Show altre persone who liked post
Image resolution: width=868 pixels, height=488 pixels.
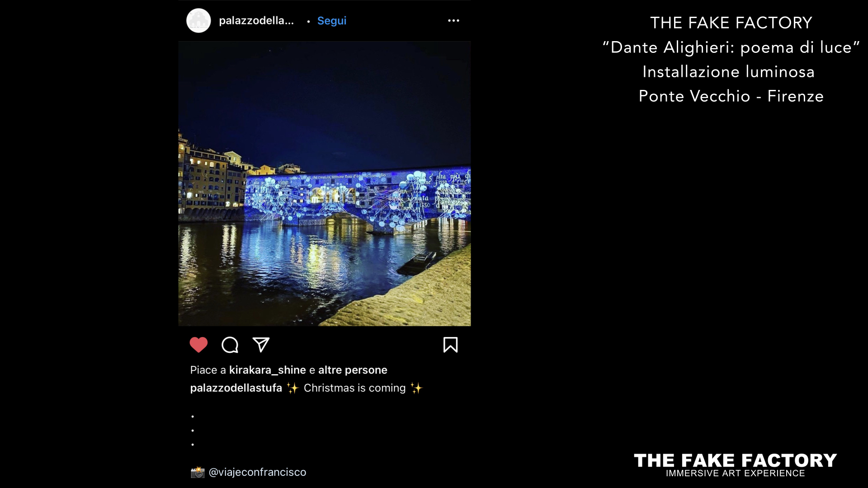[353, 370]
